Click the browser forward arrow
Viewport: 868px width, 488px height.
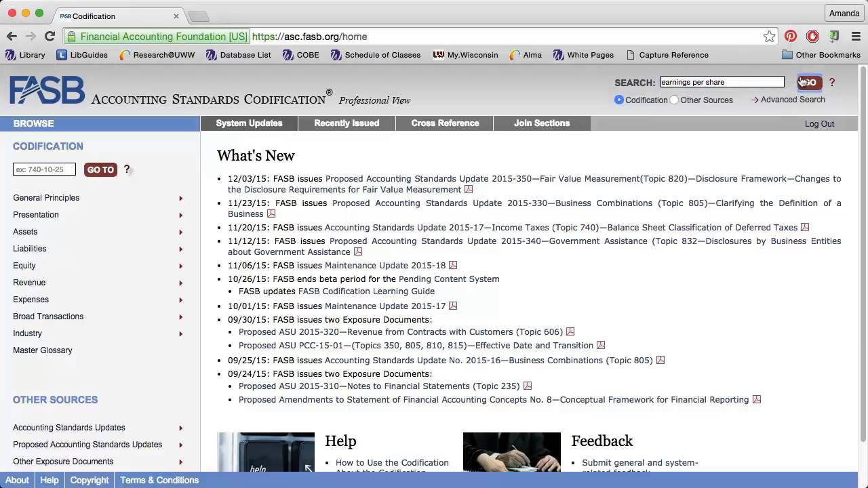coord(31,37)
